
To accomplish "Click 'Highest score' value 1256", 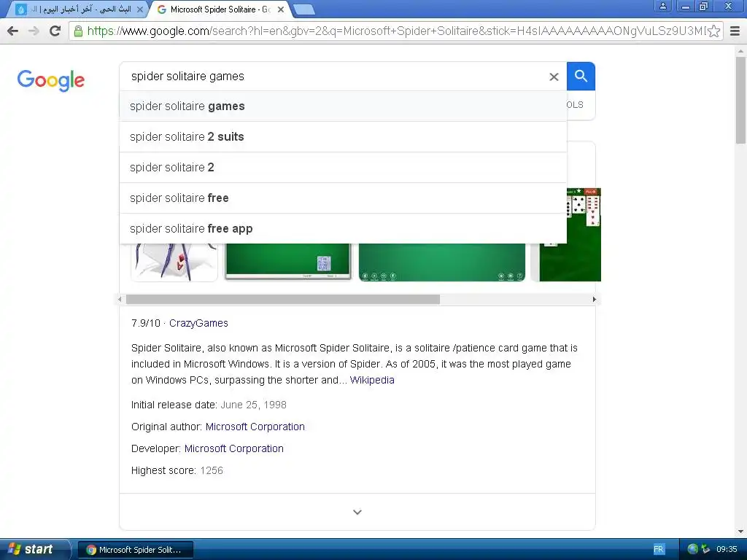I will point(212,470).
